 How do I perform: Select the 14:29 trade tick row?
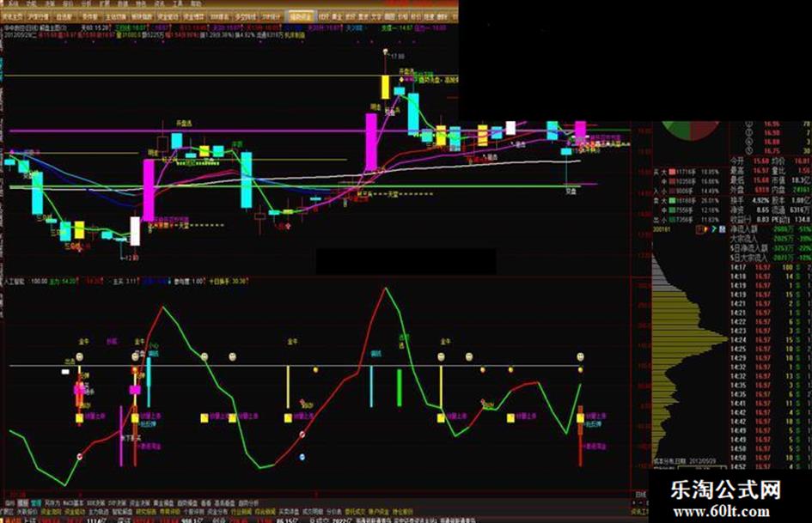pyautogui.click(x=771, y=358)
